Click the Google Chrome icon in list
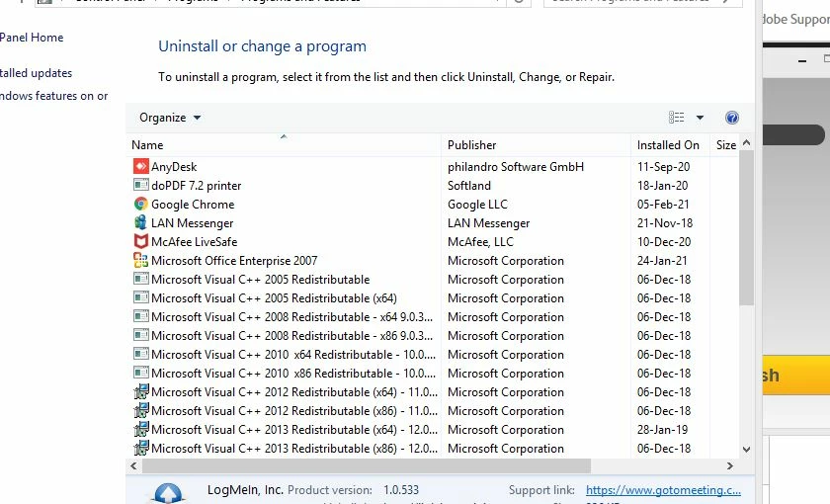 (x=140, y=204)
